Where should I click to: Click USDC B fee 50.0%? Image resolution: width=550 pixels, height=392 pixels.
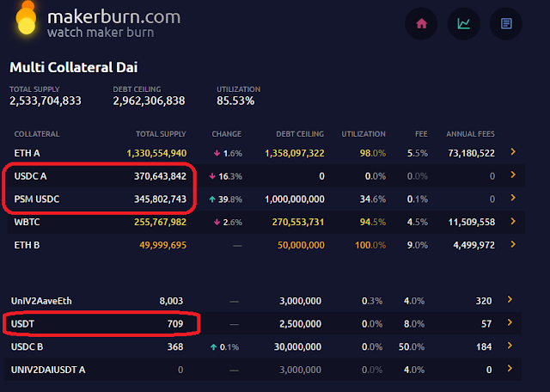[412, 347]
